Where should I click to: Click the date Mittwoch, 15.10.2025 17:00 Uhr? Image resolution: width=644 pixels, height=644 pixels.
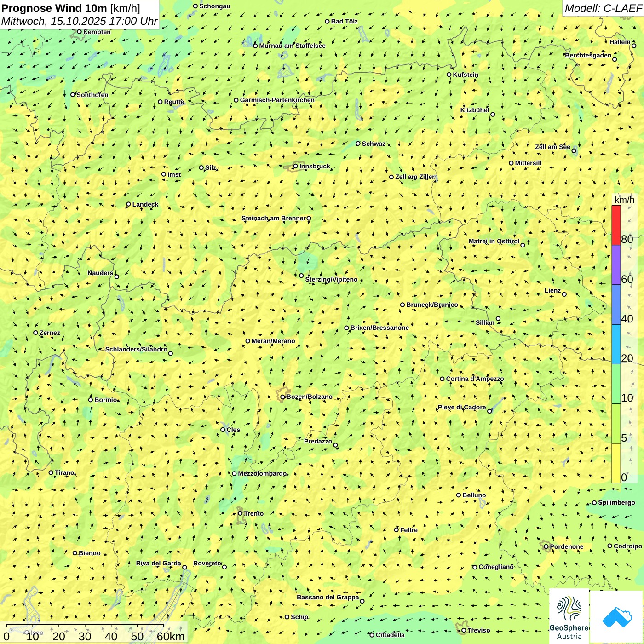pos(80,21)
